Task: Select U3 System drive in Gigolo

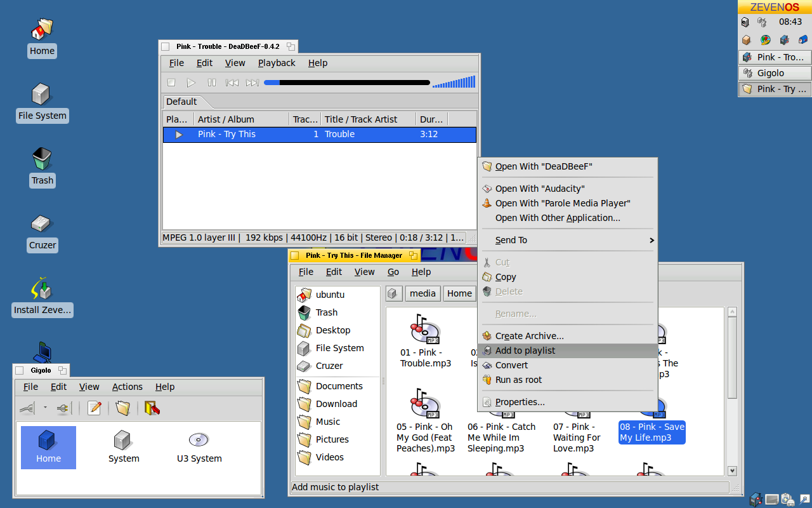Action: click(x=199, y=447)
